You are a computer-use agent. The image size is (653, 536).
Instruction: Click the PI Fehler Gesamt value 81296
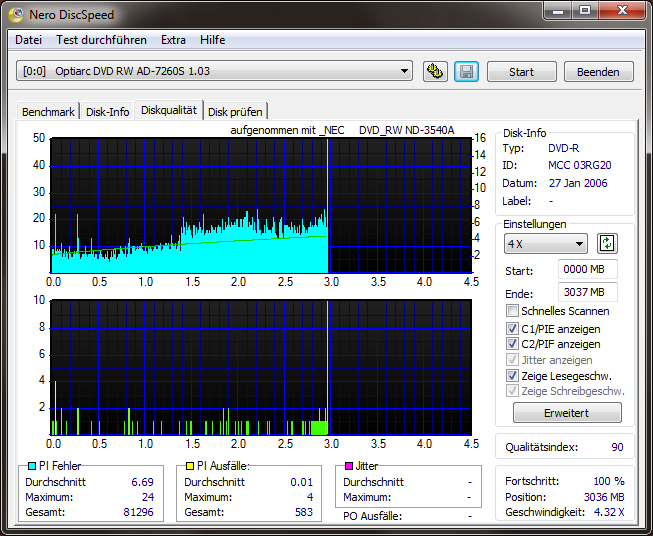pyautogui.click(x=138, y=512)
